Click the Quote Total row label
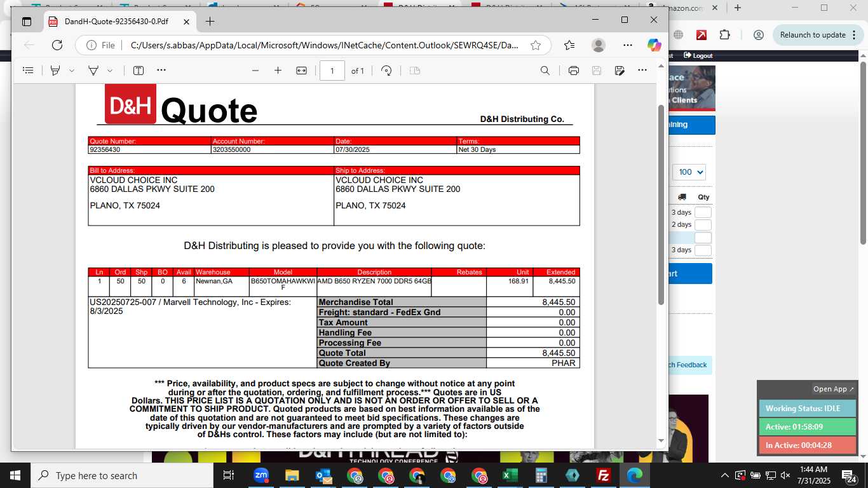Image resolution: width=868 pixels, height=488 pixels. coord(402,353)
